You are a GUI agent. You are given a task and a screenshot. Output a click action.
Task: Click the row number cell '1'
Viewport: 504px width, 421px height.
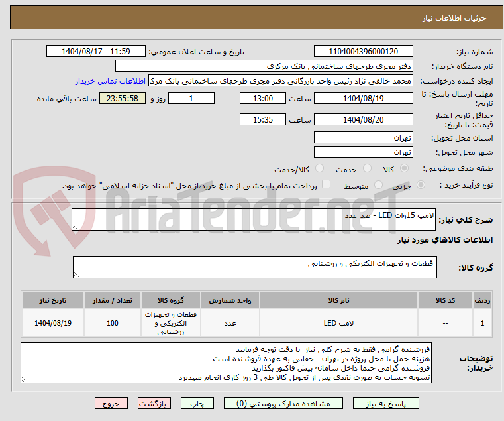click(482, 323)
